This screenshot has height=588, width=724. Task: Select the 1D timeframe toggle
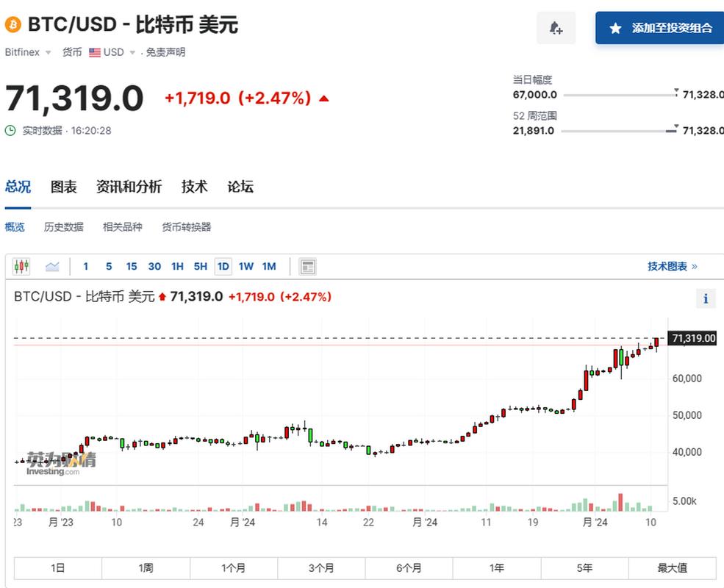pyautogui.click(x=223, y=266)
